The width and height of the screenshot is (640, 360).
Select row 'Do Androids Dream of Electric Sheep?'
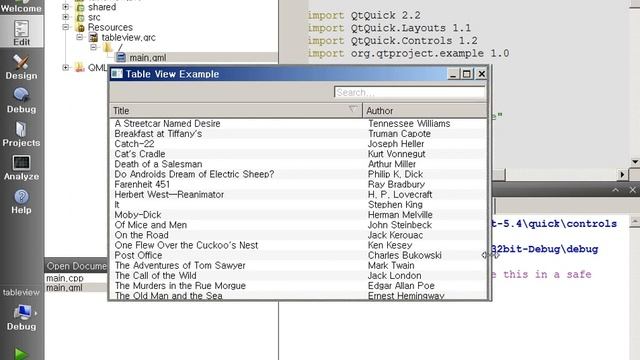point(298,174)
